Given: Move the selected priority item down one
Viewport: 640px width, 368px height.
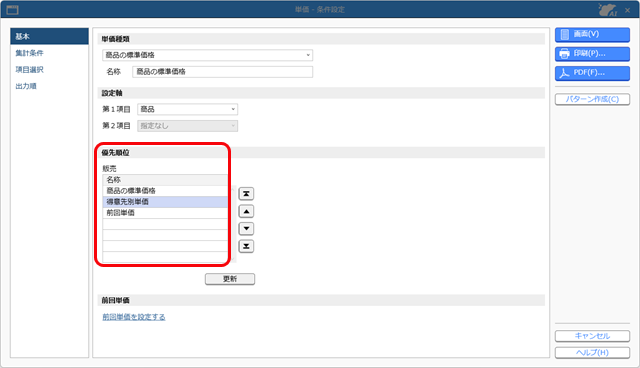Looking at the screenshot, I should click(x=246, y=228).
